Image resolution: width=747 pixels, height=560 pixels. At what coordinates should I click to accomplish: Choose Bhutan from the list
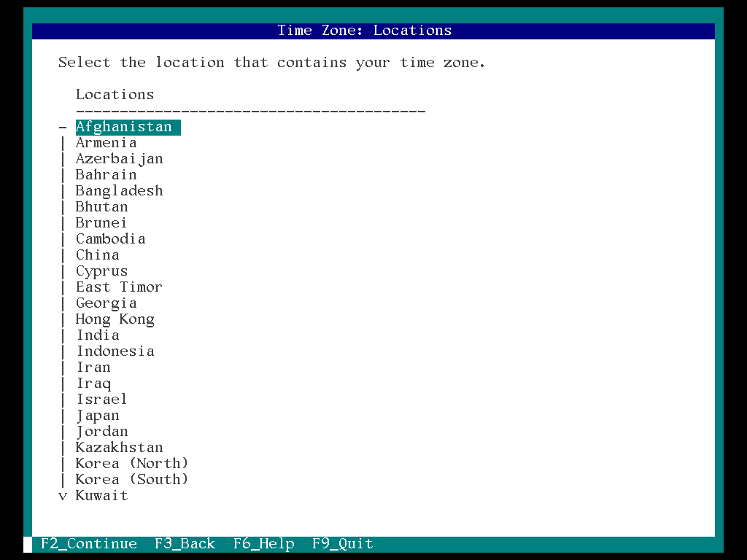click(102, 207)
